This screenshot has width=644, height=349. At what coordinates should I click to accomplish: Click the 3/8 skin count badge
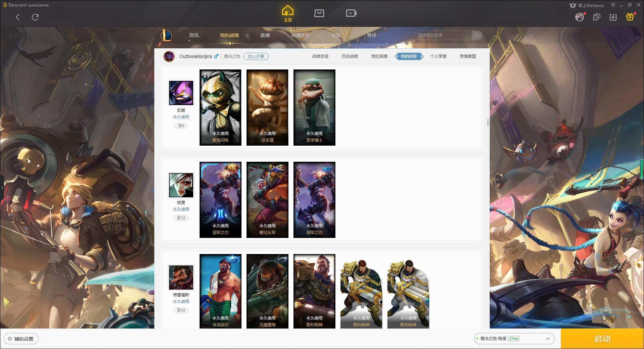point(181,126)
